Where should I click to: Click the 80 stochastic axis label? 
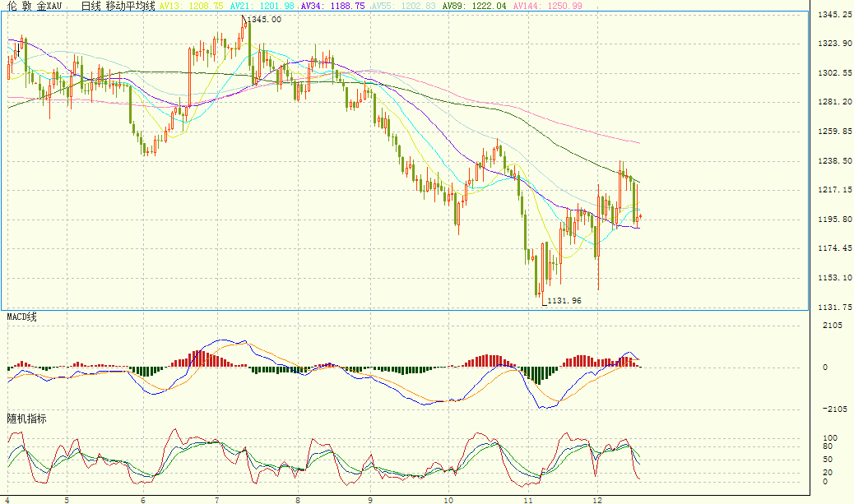click(x=828, y=446)
